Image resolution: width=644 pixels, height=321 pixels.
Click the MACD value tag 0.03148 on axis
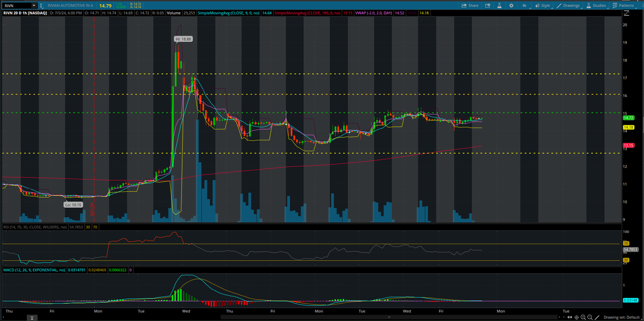click(x=630, y=302)
